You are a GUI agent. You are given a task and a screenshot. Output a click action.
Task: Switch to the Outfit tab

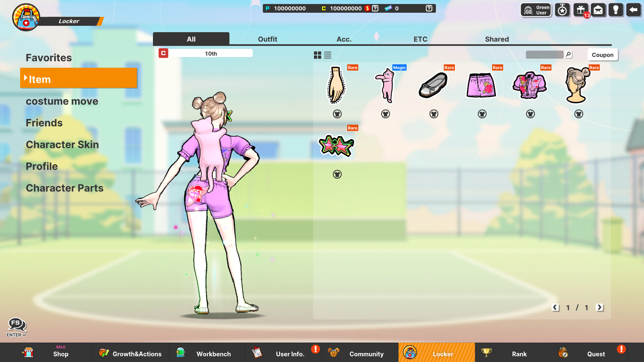click(267, 39)
